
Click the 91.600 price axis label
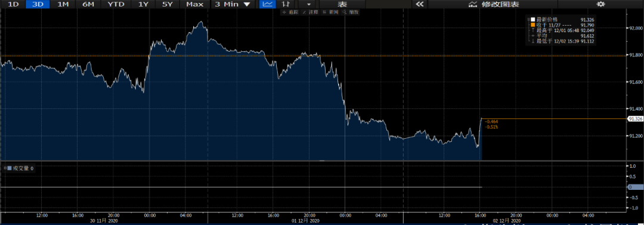pos(635,82)
